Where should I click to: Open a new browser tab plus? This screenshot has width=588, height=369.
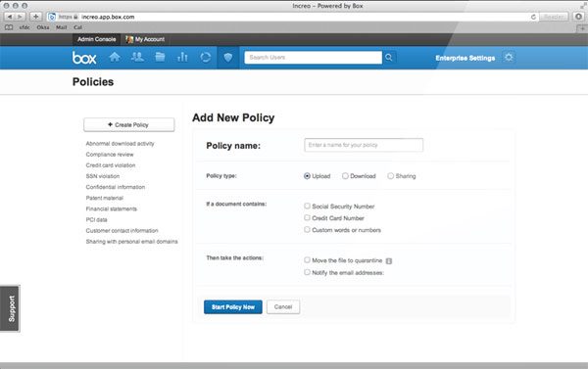click(582, 28)
